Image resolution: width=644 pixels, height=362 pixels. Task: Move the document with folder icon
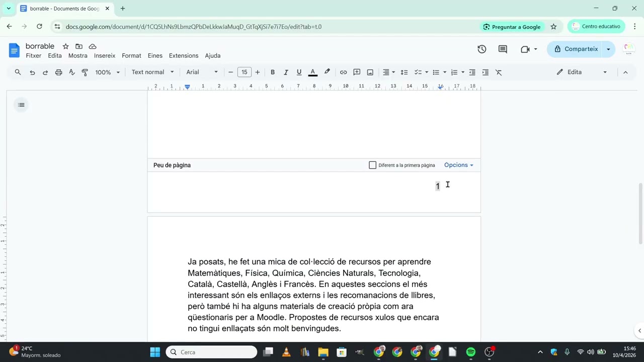tap(79, 46)
